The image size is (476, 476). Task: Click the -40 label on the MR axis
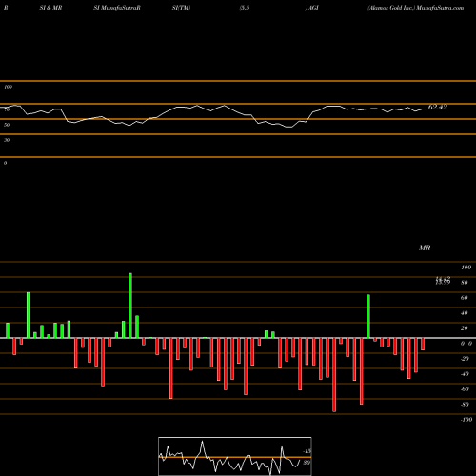465,374
